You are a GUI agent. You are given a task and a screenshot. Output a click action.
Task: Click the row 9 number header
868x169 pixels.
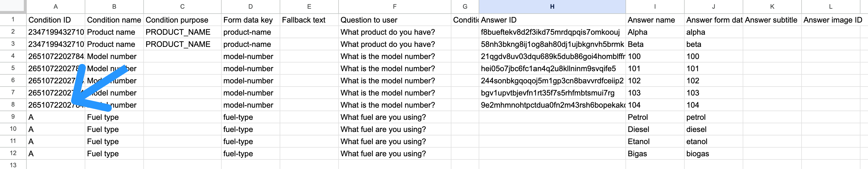[x=13, y=117]
